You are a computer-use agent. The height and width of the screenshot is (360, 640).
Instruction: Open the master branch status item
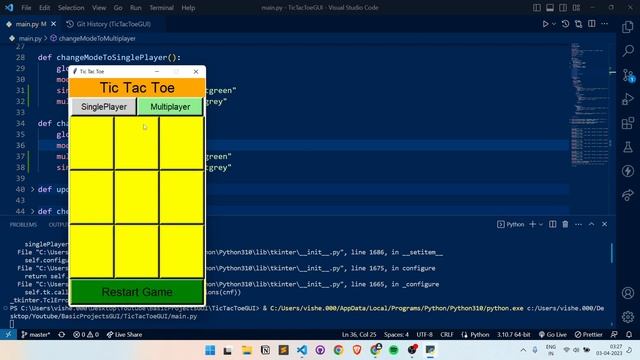pos(35,334)
